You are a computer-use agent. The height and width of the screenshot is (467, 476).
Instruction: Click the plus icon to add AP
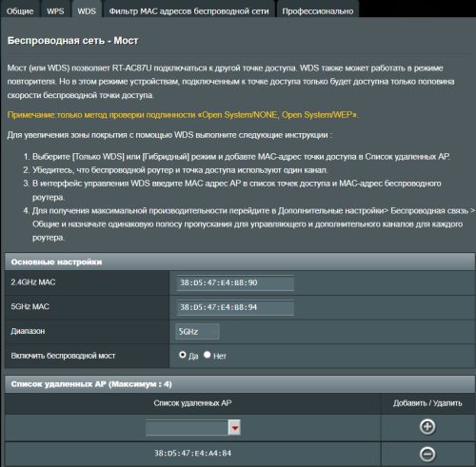click(x=427, y=427)
